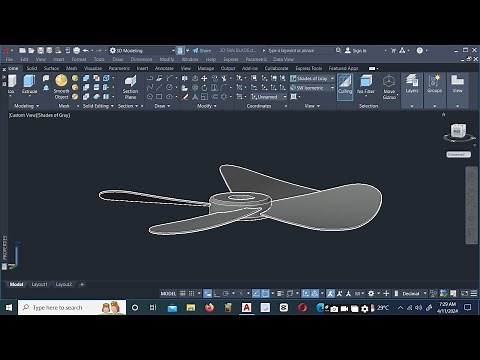Expand the Modeling panel title

[x=26, y=106]
